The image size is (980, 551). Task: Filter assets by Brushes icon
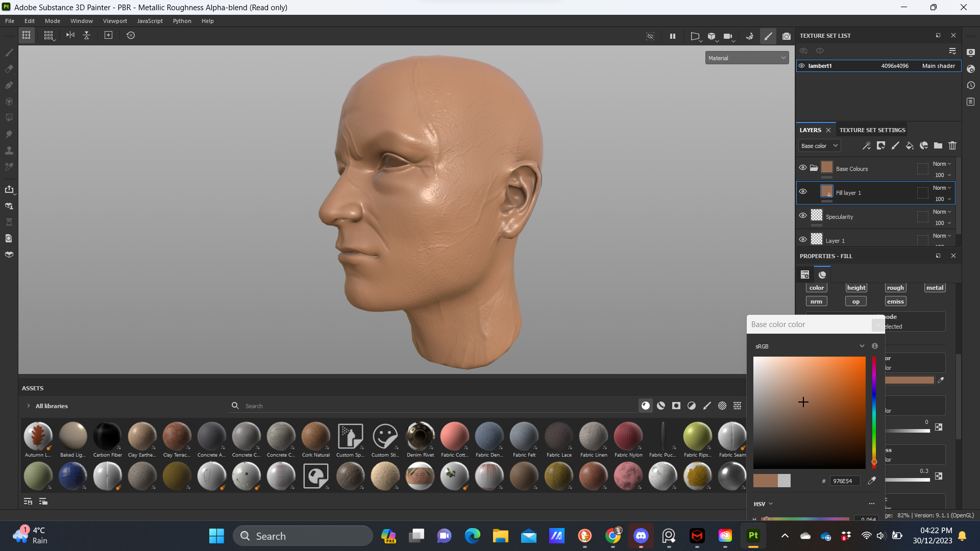tap(707, 406)
